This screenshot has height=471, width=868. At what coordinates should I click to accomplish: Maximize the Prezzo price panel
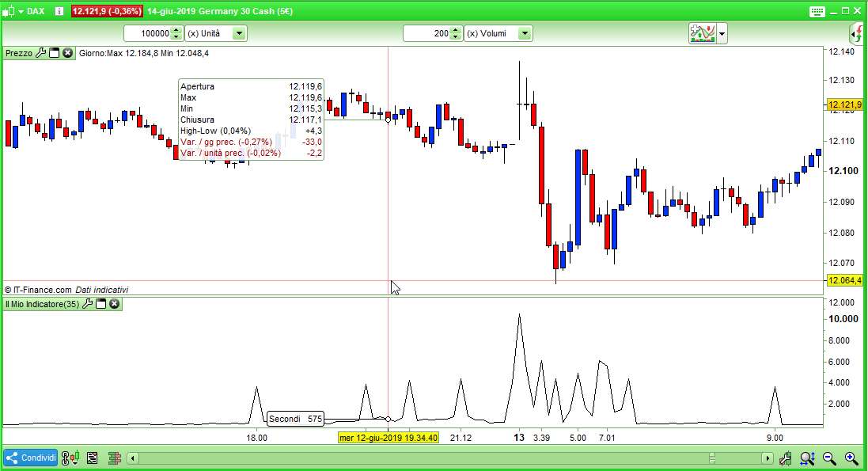pos(55,53)
